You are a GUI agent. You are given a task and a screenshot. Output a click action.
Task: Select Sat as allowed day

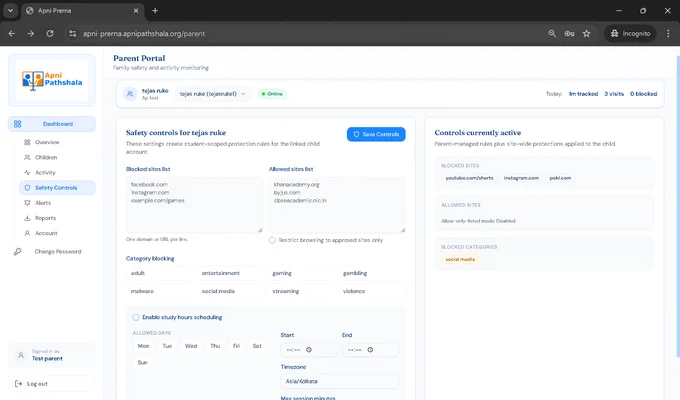tap(257, 346)
